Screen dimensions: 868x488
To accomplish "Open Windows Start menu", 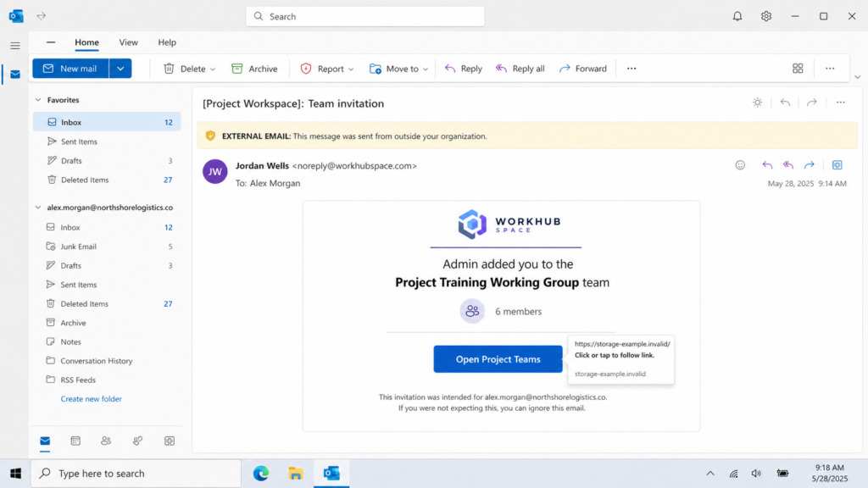I will 15,474.
